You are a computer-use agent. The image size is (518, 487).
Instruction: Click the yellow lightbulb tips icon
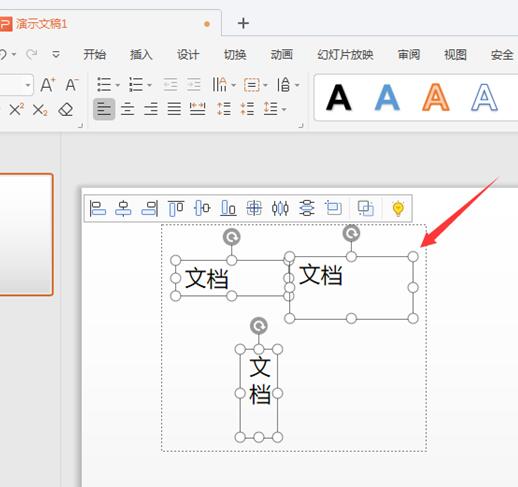click(x=398, y=209)
